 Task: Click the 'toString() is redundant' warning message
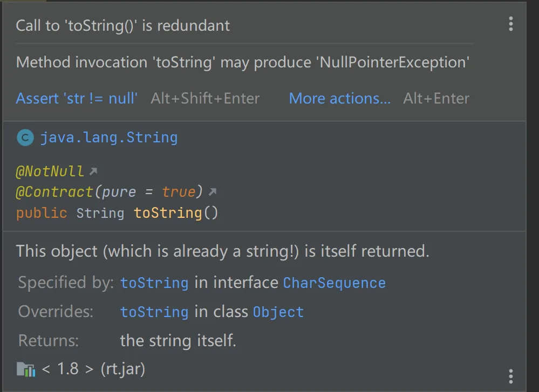point(122,25)
